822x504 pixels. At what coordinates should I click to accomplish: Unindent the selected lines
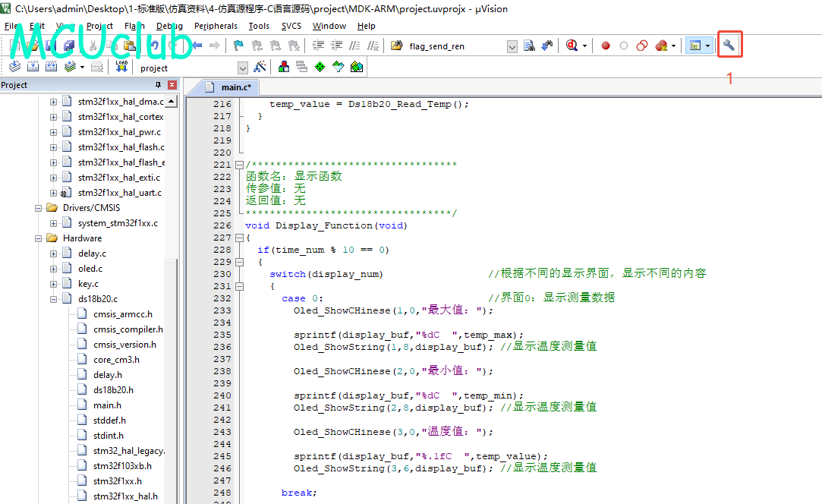[336, 46]
